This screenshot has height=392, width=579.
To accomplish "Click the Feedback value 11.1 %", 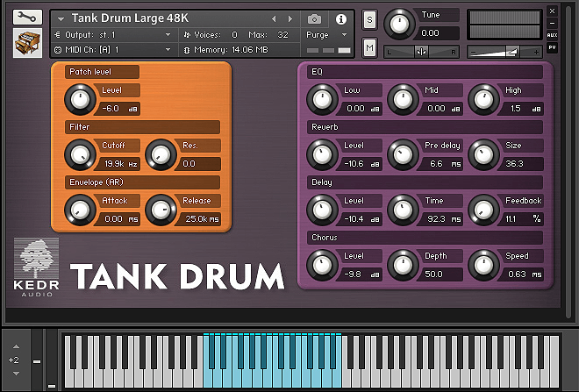I will pos(522,219).
